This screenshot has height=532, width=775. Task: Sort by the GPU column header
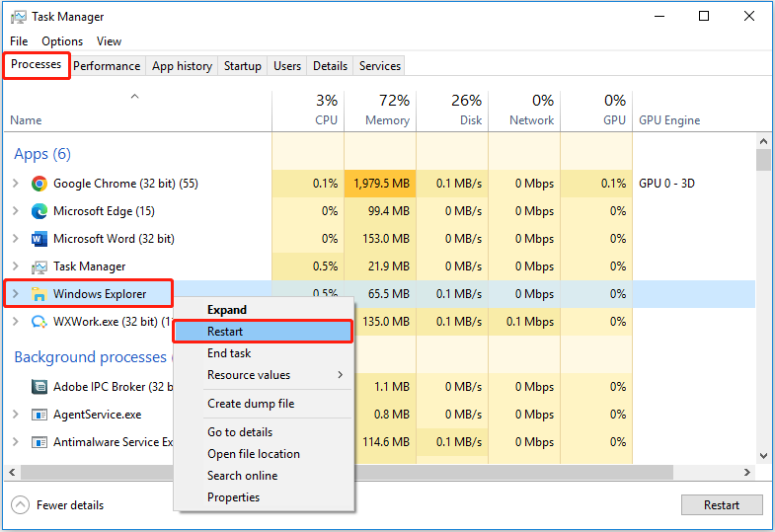click(596, 112)
